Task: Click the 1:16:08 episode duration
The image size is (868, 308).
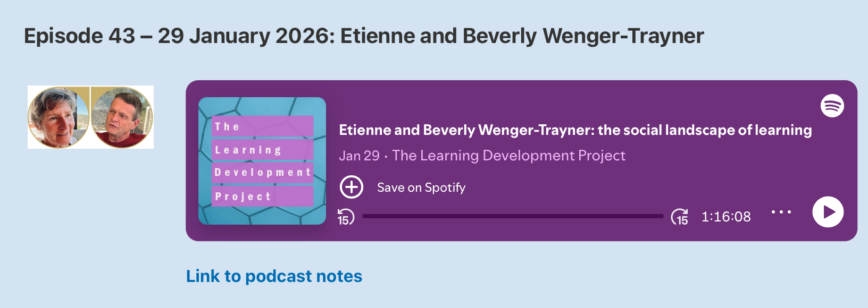Action: (725, 217)
